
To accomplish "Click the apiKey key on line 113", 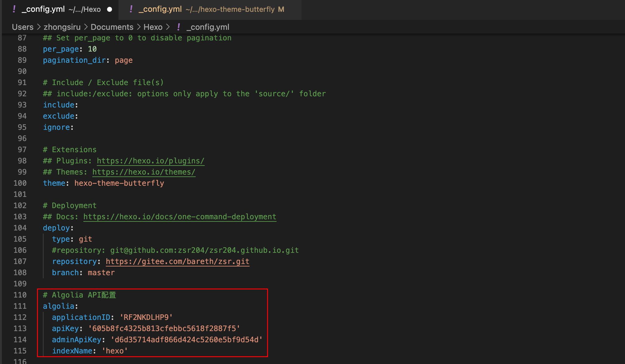I will pyautogui.click(x=65, y=329).
